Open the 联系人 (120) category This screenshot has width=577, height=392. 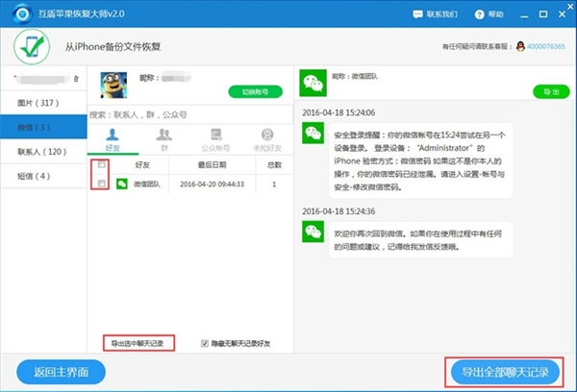click(x=44, y=152)
